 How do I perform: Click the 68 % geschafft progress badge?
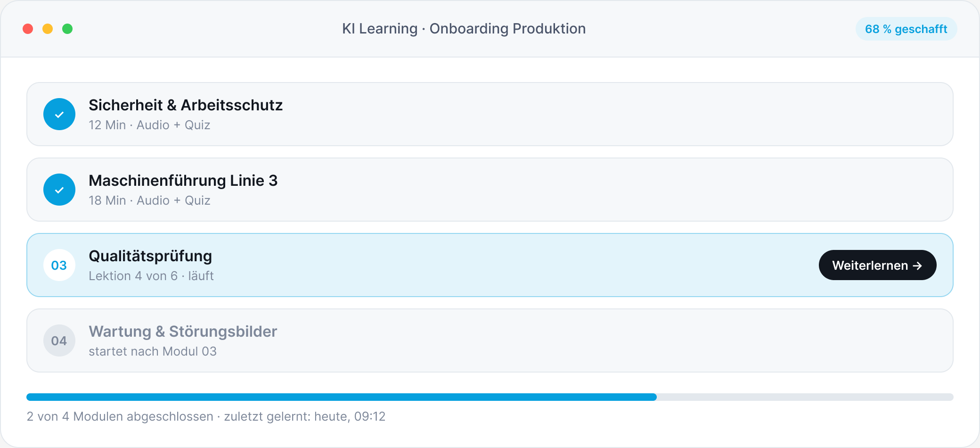[906, 29]
